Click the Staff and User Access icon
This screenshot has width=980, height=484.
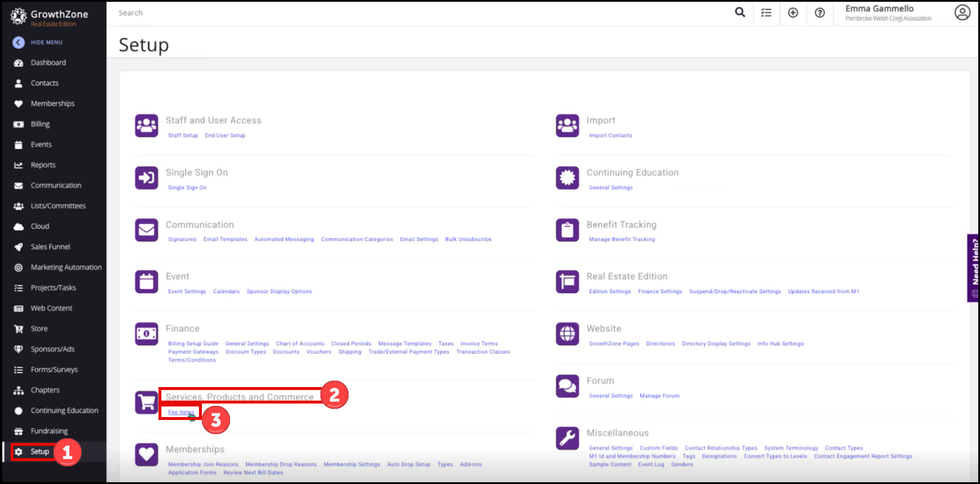147,126
